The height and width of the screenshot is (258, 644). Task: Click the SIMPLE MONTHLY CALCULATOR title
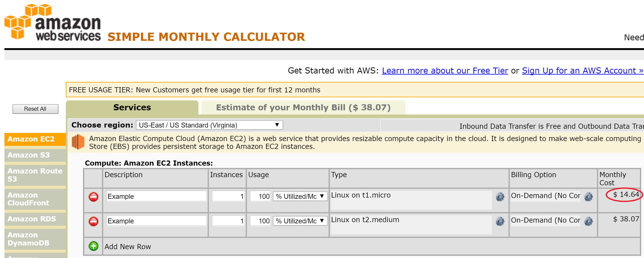tap(206, 37)
